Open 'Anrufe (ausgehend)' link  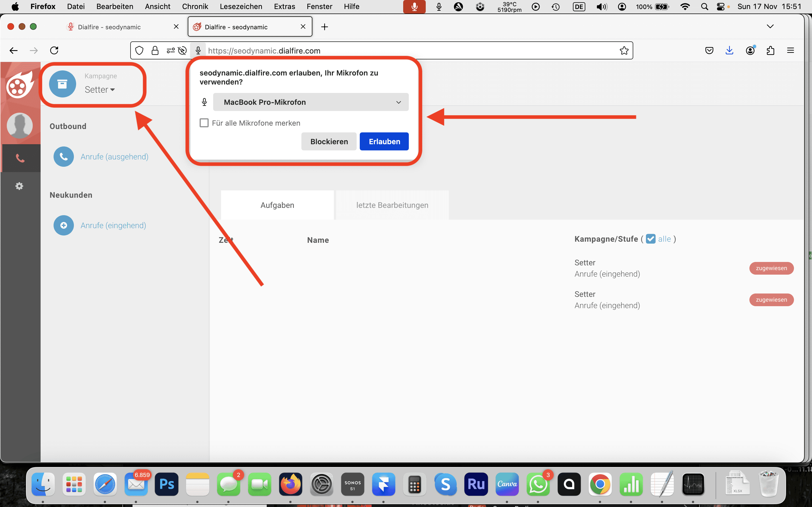click(114, 157)
